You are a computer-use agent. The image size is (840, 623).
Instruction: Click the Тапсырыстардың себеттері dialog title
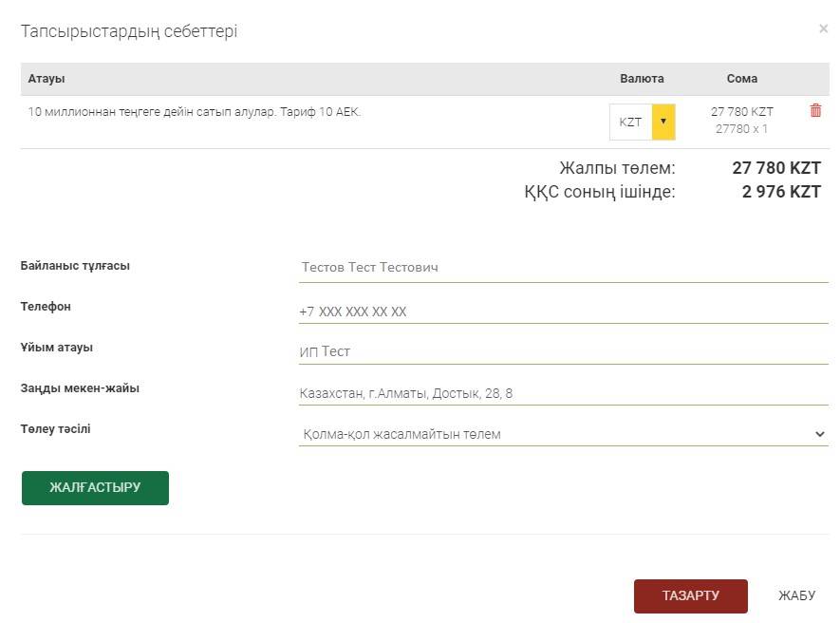pyautogui.click(x=129, y=31)
